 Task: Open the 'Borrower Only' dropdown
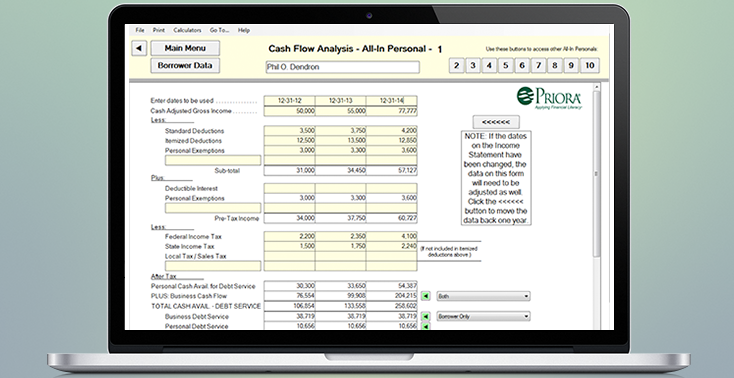(483, 317)
